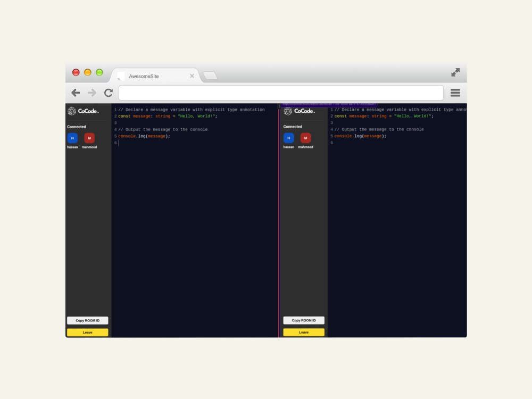Click the "console.log(message);" line in right editor

click(360, 136)
